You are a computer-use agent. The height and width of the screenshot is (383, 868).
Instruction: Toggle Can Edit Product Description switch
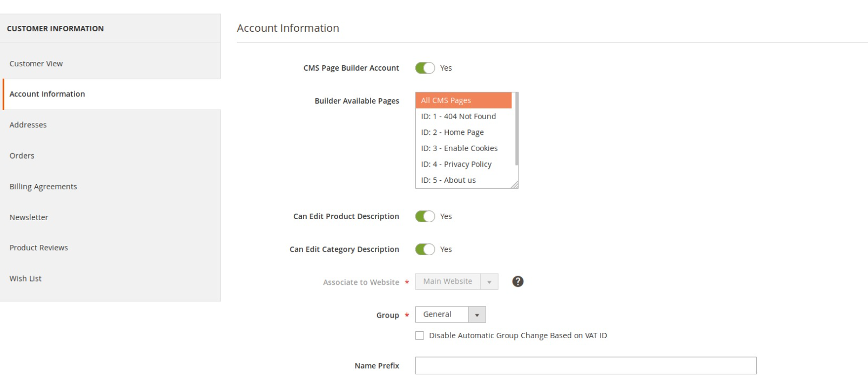click(x=425, y=216)
